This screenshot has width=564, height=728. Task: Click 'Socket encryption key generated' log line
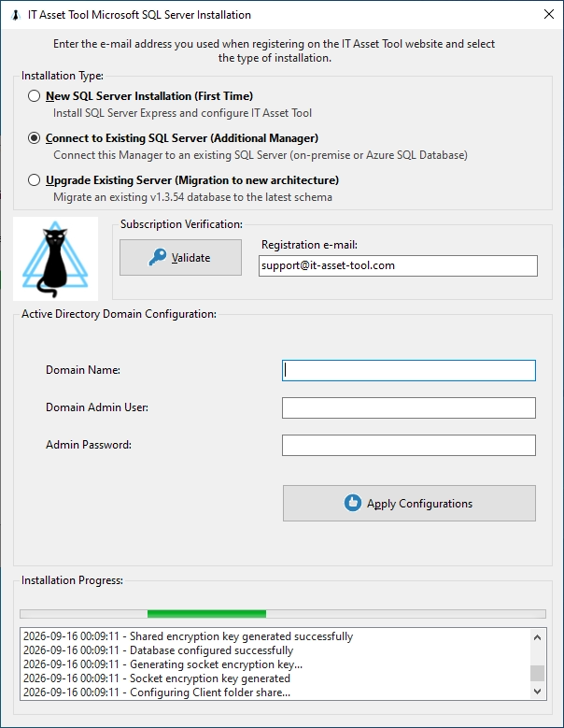click(157, 678)
